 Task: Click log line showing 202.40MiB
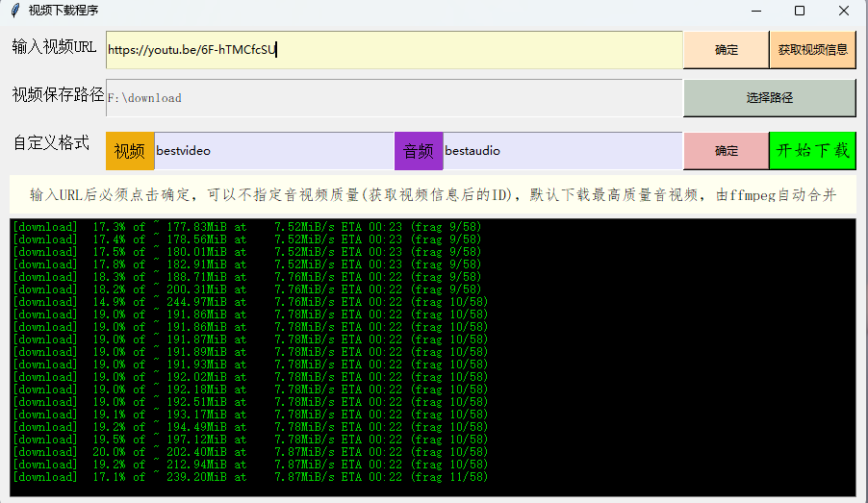(x=250, y=452)
